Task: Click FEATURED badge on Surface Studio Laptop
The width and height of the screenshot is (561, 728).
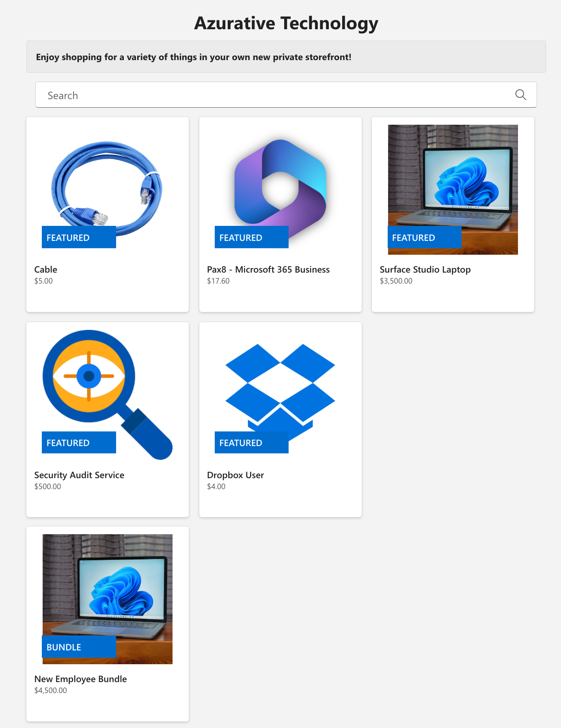Action: pyautogui.click(x=425, y=237)
